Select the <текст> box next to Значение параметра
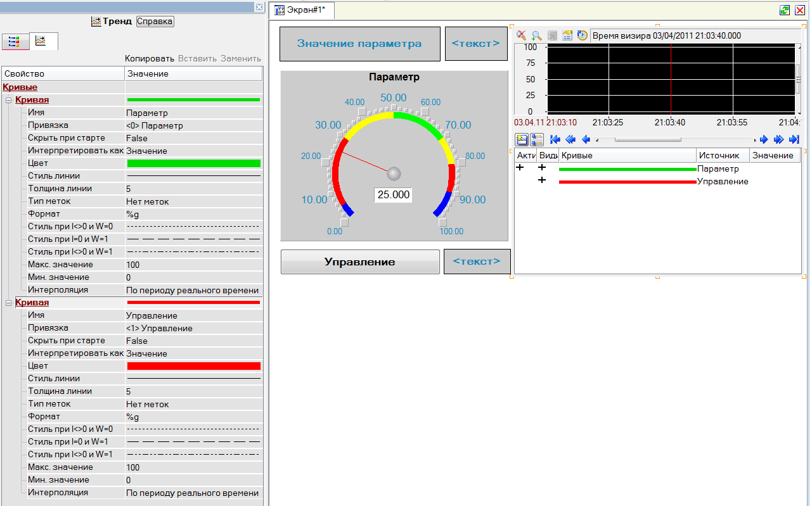The width and height of the screenshot is (812, 506). [x=476, y=44]
